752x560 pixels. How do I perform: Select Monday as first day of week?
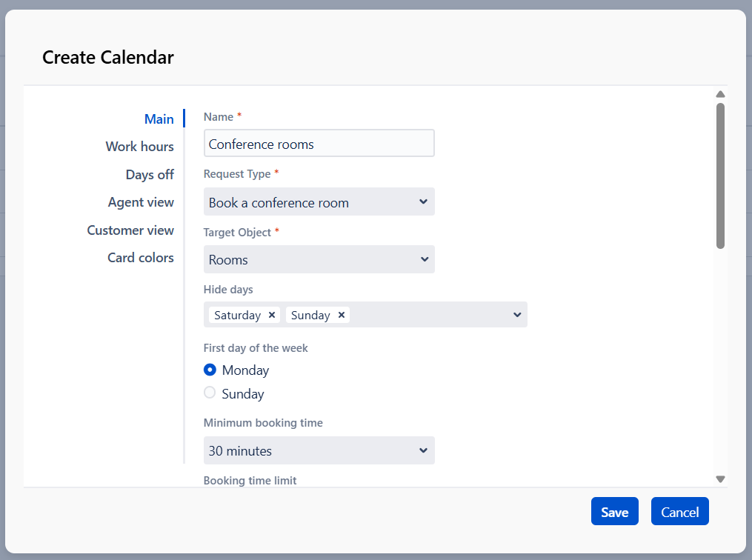point(210,370)
